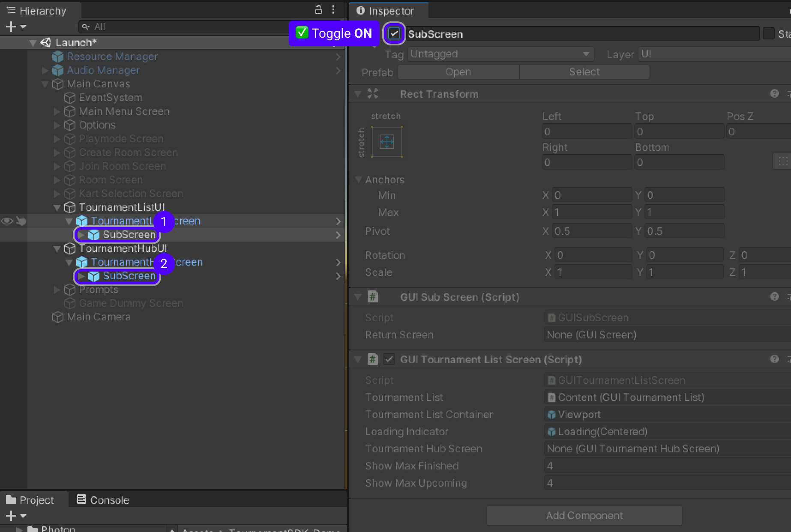The height and width of the screenshot is (532, 791).
Task: Disable the GUI Tournament List Screen script
Action: click(389, 359)
